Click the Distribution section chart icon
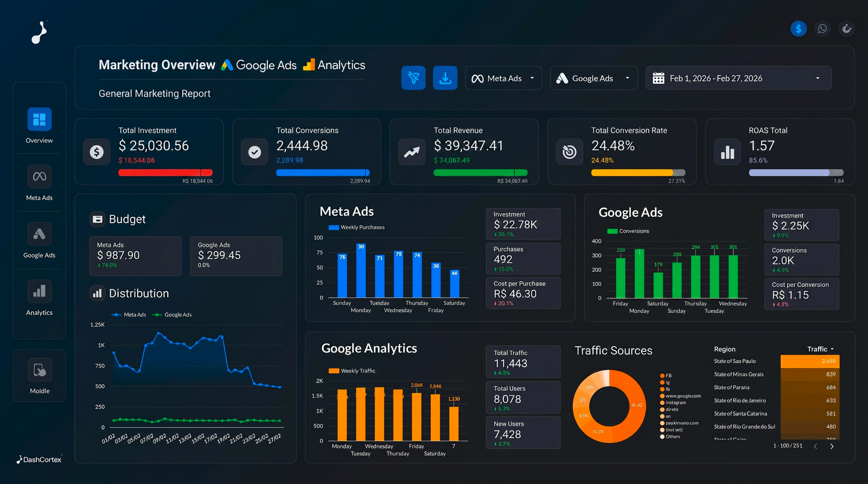 click(97, 294)
